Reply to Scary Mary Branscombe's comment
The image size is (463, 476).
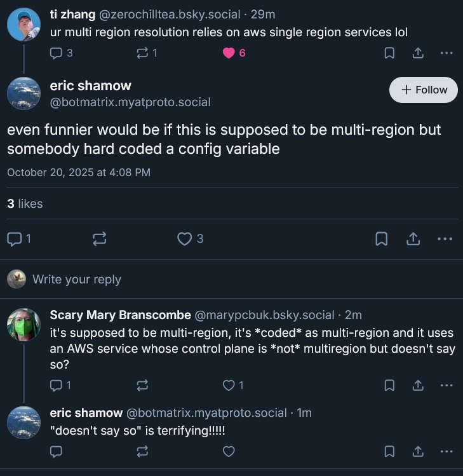pos(57,385)
